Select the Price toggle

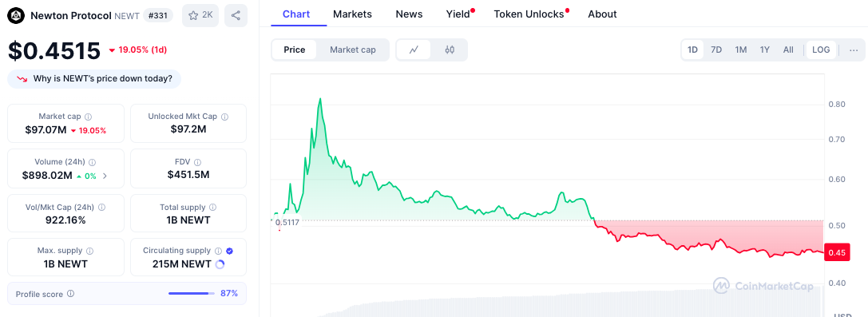[295, 50]
